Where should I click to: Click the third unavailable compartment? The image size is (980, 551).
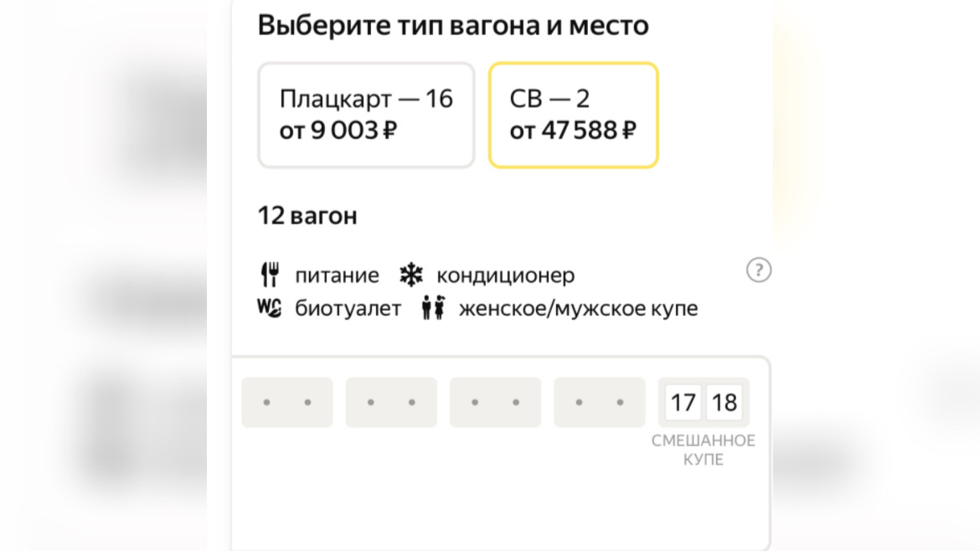(x=495, y=403)
